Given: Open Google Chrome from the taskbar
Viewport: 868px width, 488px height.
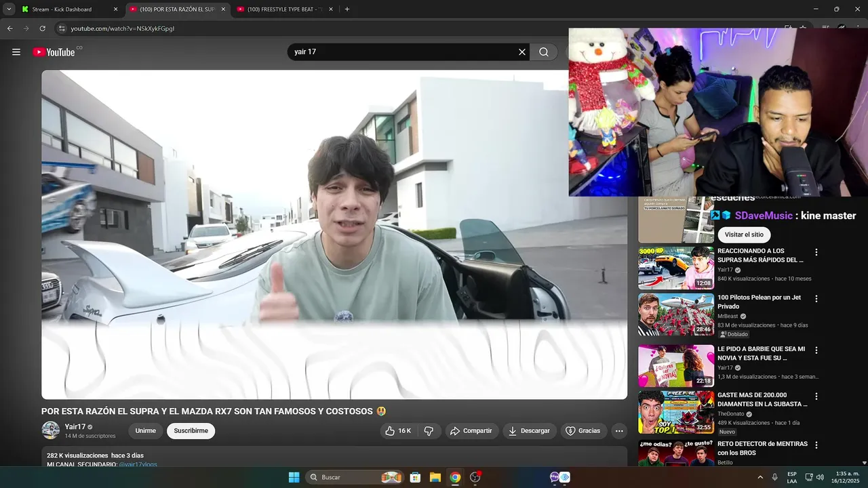Looking at the screenshot, I should point(455,477).
